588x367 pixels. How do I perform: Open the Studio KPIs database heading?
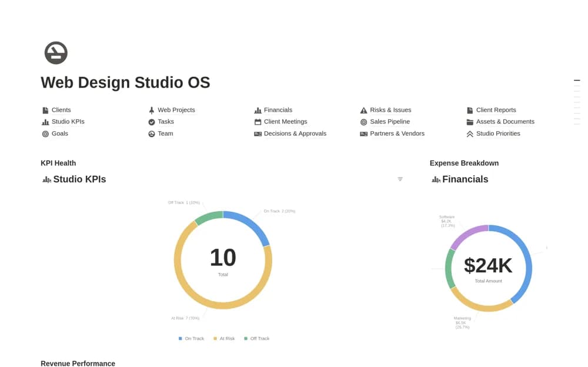79,179
